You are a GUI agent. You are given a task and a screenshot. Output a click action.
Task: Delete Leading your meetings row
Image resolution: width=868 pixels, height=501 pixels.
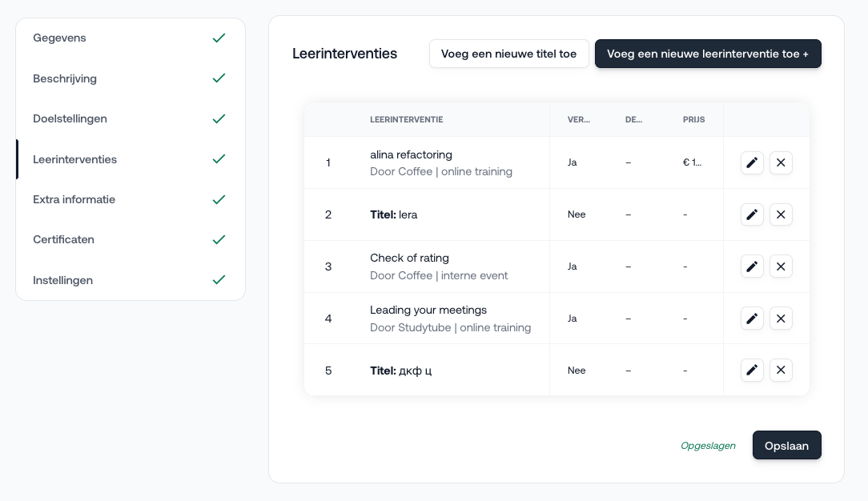tap(781, 319)
